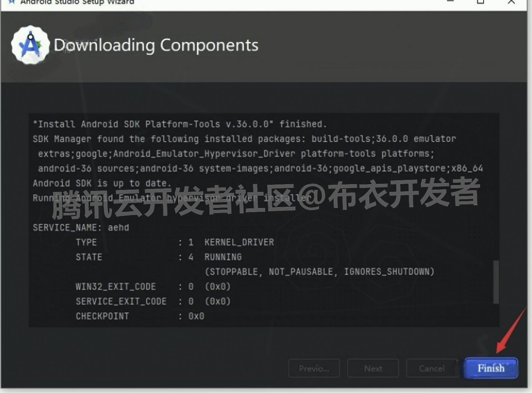This screenshot has width=532, height=393.
Task: Minimize the setup wizard window
Action: pos(449,2)
